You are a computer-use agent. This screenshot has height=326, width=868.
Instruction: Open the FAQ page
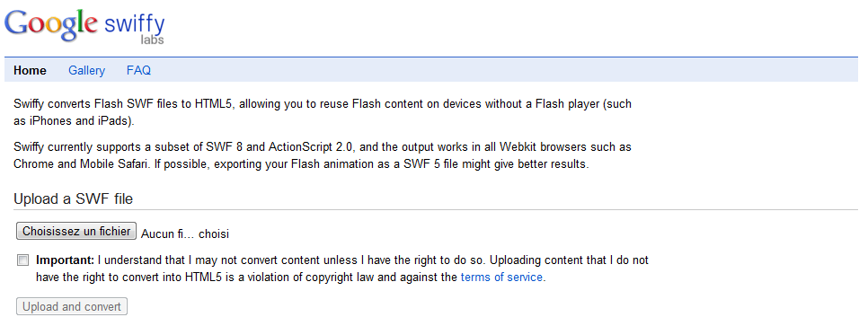tap(138, 70)
